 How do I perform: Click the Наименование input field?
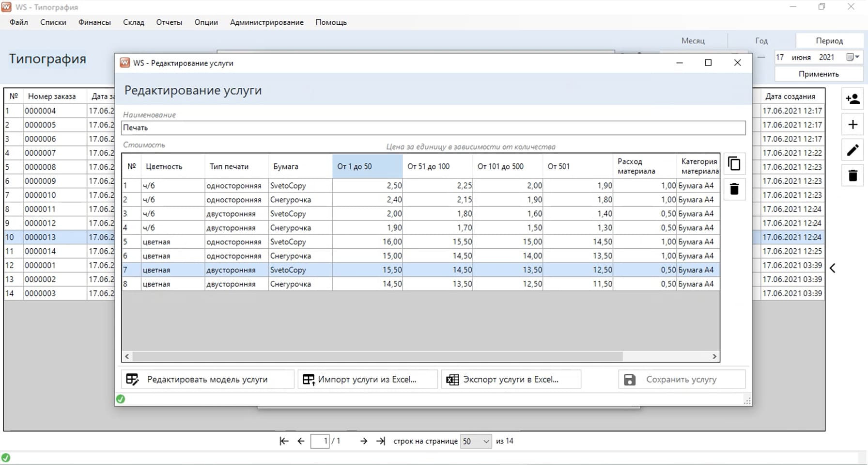point(433,128)
